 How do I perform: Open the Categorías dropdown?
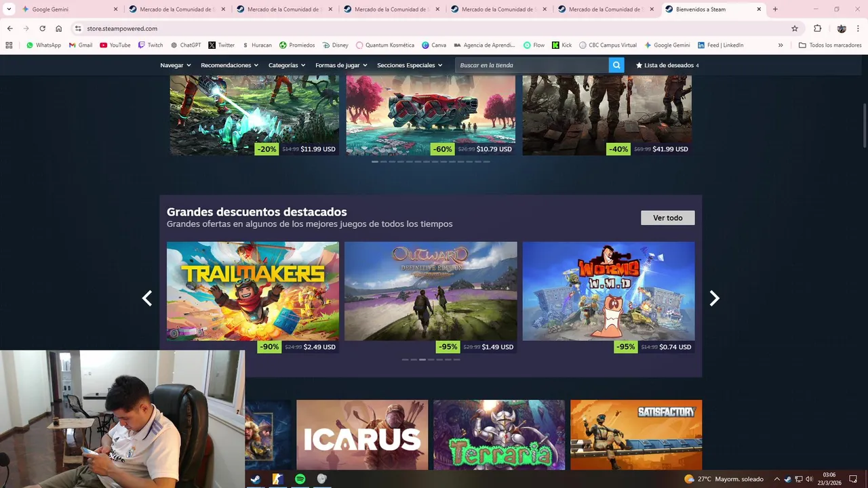(287, 65)
